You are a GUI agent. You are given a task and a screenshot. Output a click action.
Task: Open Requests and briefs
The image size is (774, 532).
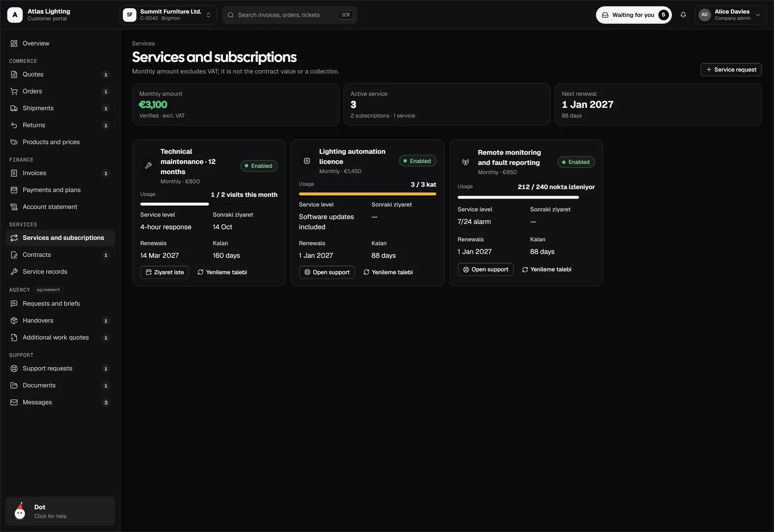(60, 304)
